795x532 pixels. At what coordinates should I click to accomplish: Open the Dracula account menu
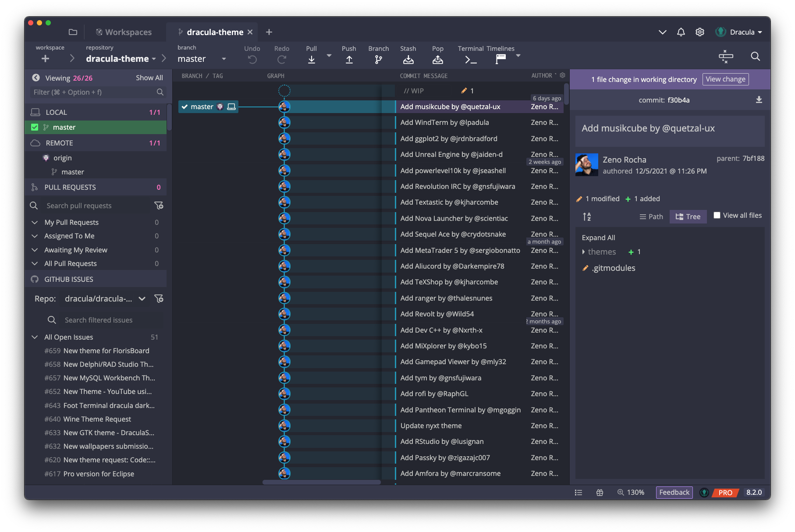tap(742, 32)
